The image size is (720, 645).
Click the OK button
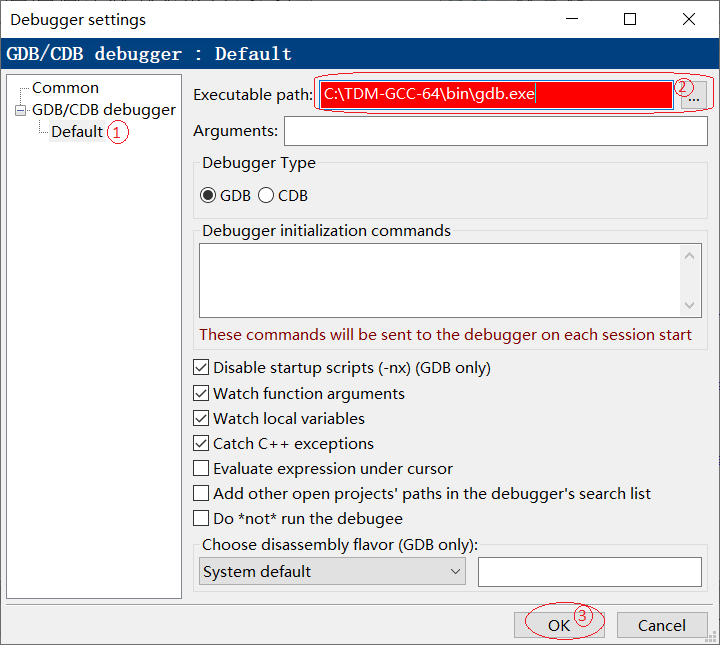[x=559, y=625]
